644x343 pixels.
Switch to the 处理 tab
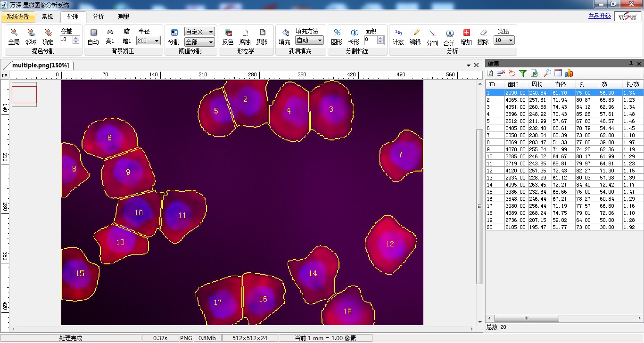point(73,16)
